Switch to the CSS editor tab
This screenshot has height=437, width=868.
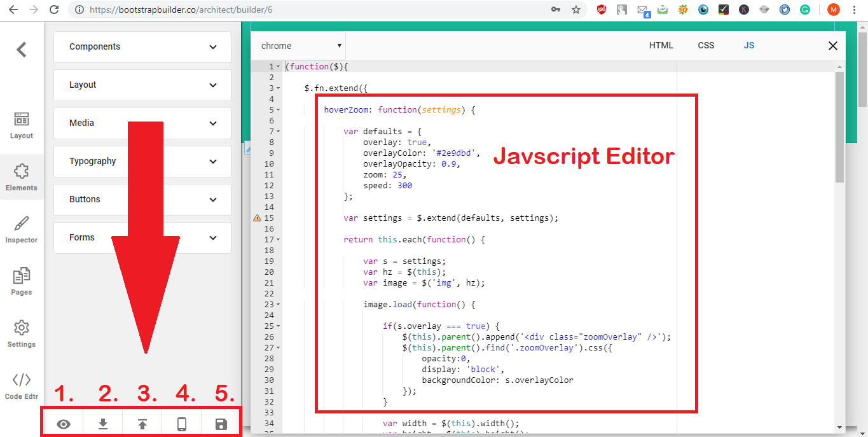[x=706, y=46]
